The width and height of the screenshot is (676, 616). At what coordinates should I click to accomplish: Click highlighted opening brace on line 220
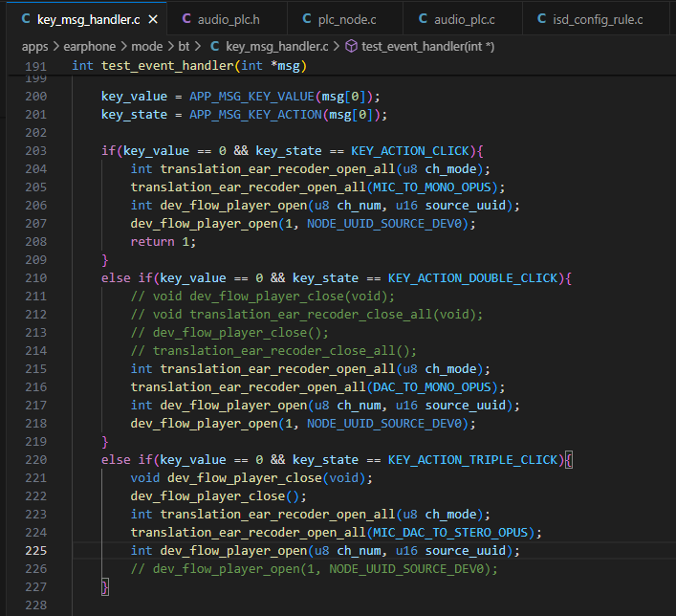(569, 460)
